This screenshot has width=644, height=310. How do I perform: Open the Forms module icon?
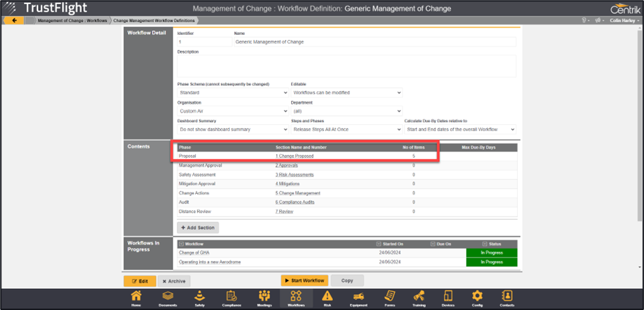(x=390, y=297)
